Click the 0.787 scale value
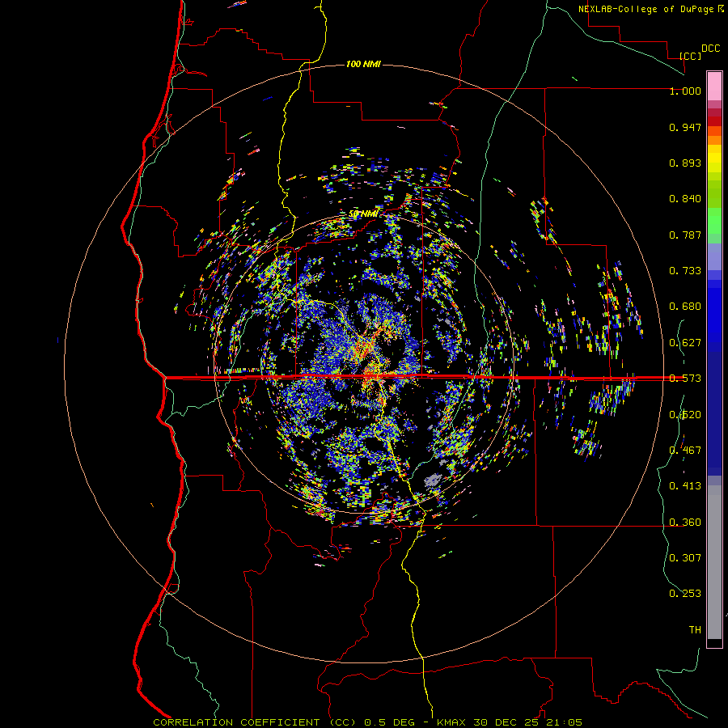This screenshot has height=728, width=728. click(x=685, y=235)
